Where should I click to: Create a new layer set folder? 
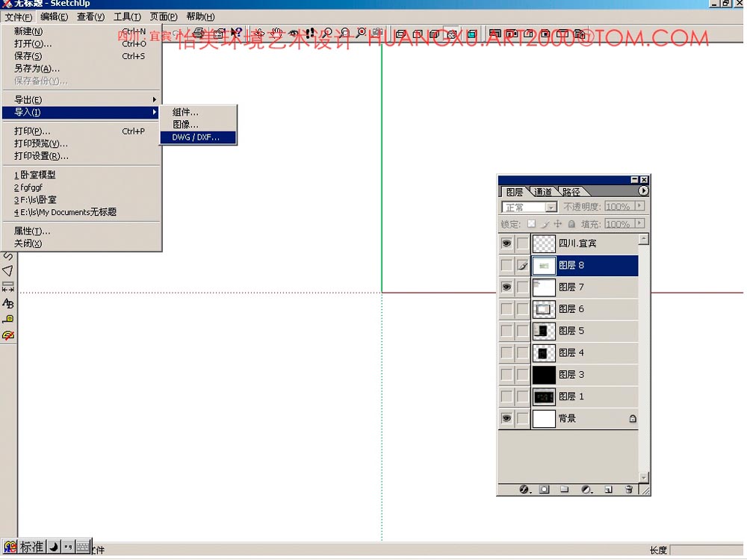pos(565,490)
